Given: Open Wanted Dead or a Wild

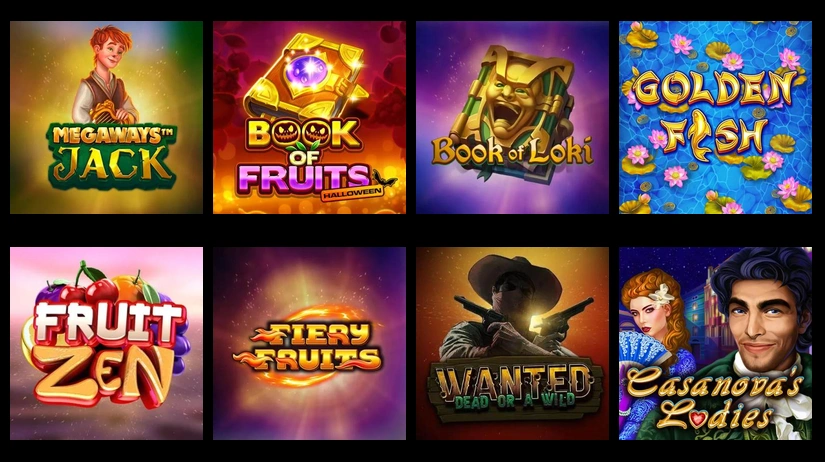Looking at the screenshot, I should coord(512,344).
